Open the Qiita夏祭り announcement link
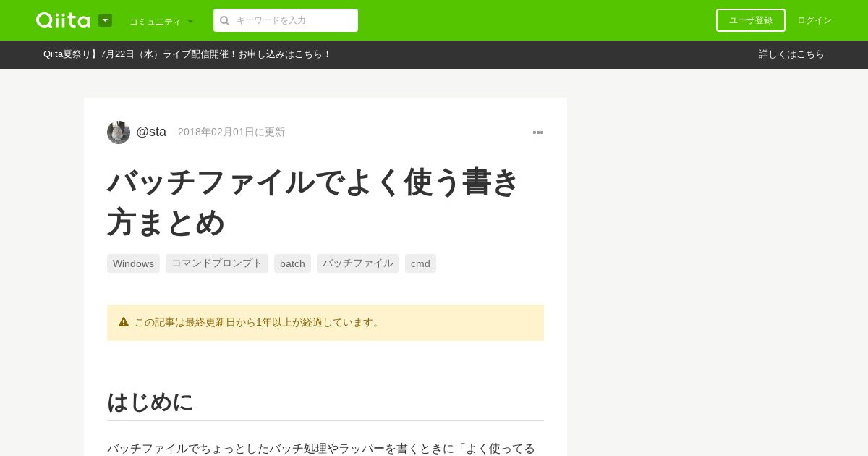The width and height of the screenshot is (868, 456). coord(187,54)
